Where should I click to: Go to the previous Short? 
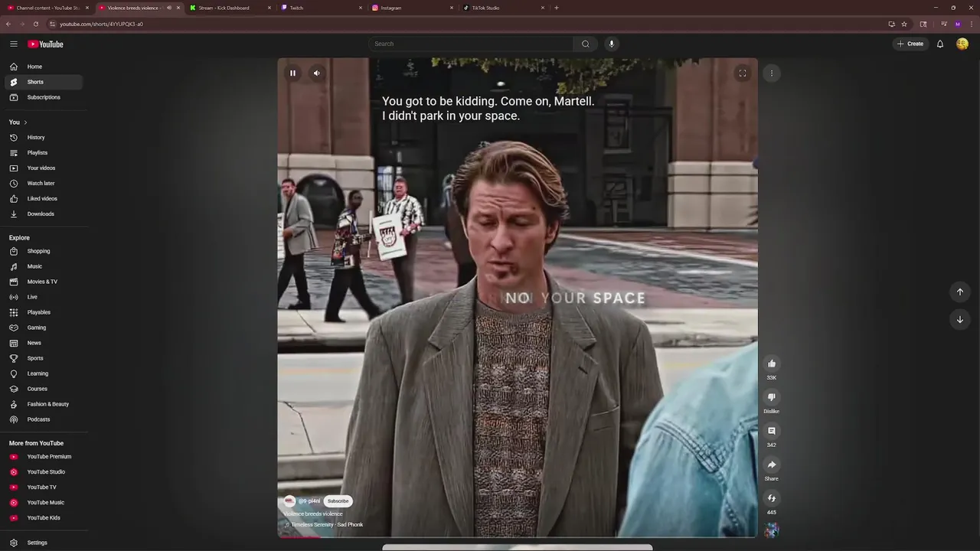(960, 292)
